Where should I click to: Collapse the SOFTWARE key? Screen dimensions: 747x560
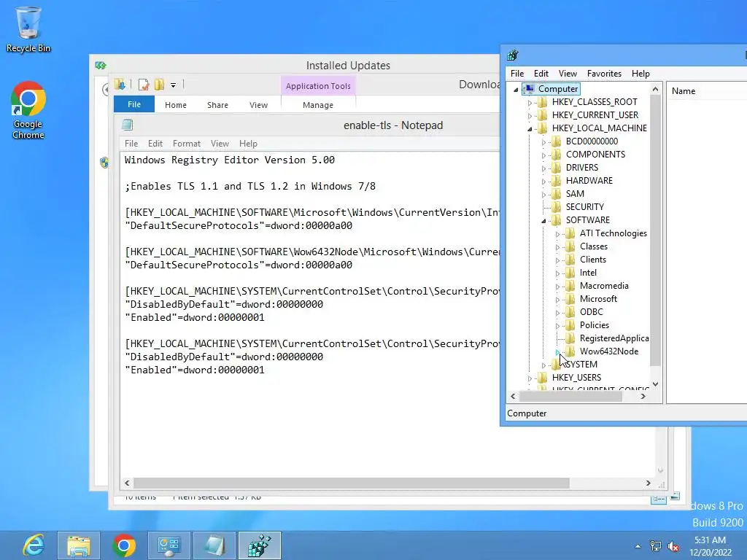(543, 220)
